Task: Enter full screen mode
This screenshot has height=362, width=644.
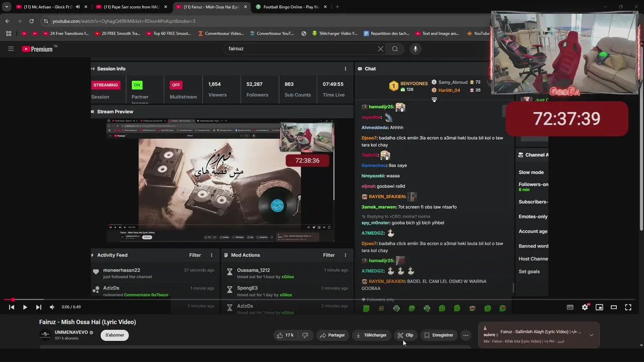Action: click(628, 307)
